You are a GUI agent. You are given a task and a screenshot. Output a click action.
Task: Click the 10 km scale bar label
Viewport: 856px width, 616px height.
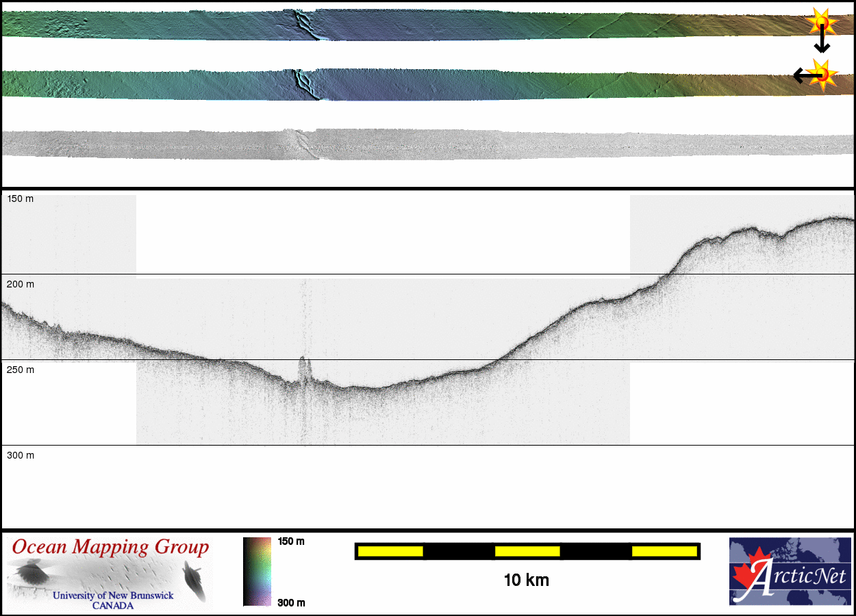pos(526,580)
